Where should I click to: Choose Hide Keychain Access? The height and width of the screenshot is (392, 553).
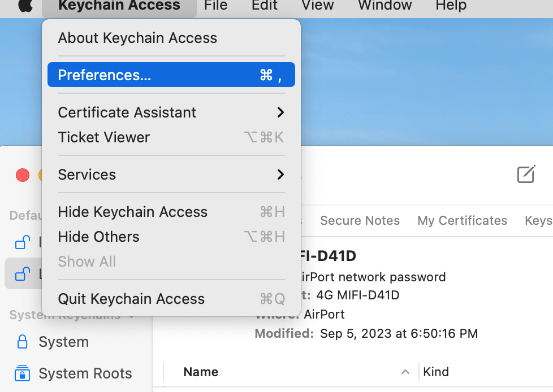point(171,212)
